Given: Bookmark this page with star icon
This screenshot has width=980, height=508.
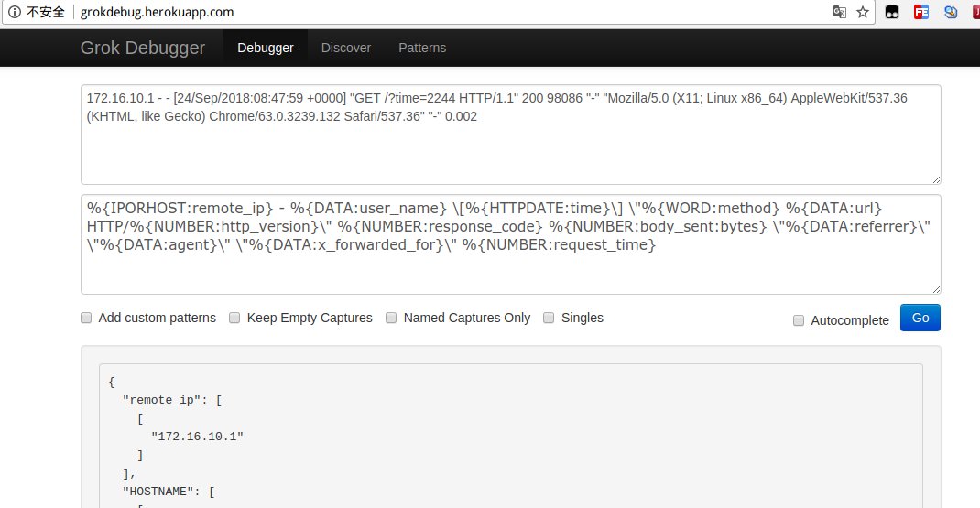Looking at the screenshot, I should coord(863,12).
